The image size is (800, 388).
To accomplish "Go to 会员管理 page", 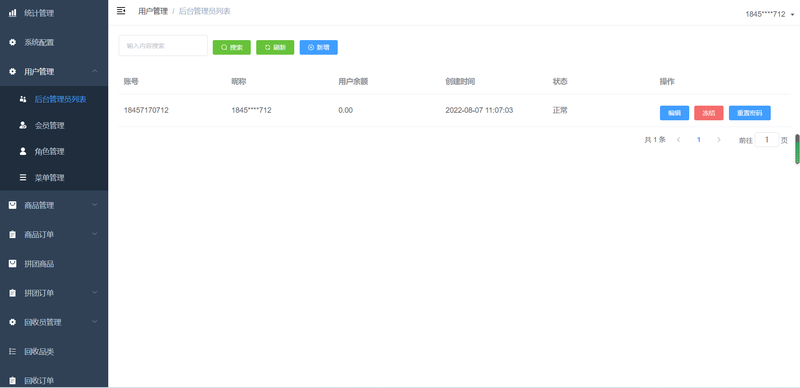I will point(54,125).
